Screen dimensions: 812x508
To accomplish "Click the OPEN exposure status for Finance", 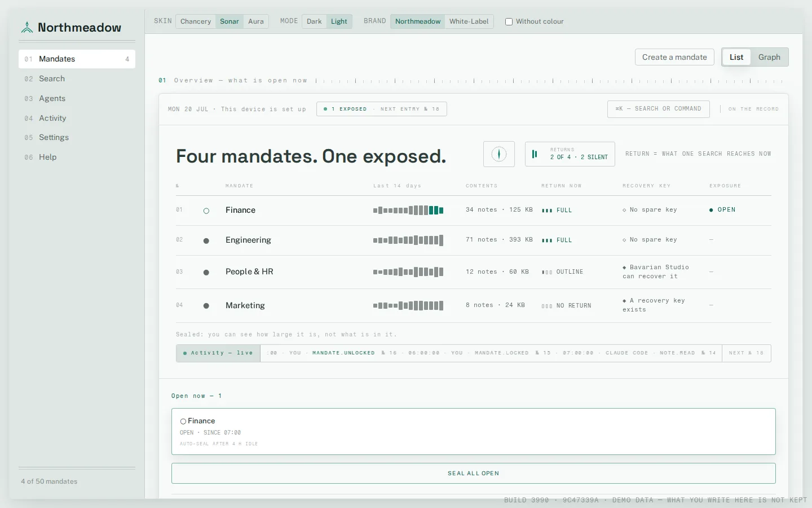I will [722, 209].
